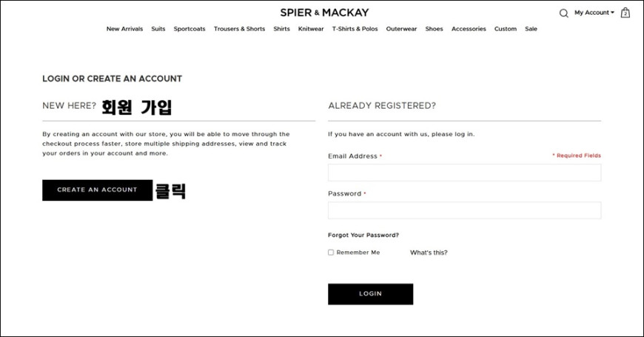The image size is (644, 337).
Task: Focus the Password input field
Action: 465,210
